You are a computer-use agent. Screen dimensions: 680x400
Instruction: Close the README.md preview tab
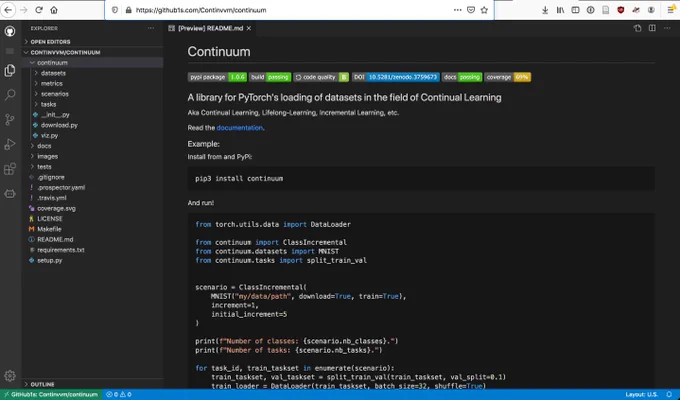click(249, 28)
